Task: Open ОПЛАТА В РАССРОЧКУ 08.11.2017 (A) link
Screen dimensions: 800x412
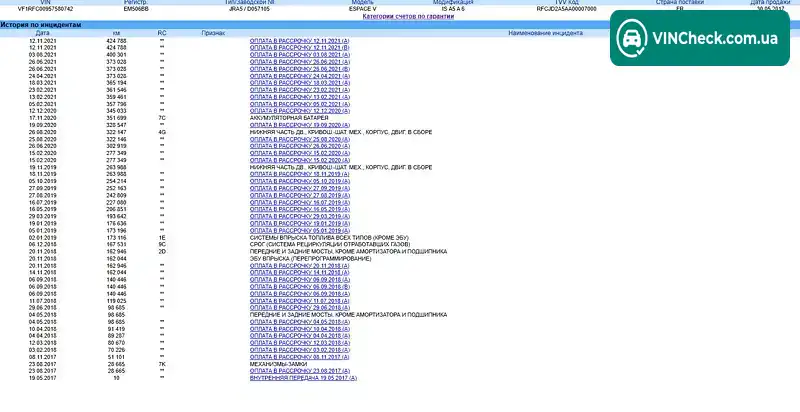Action: pos(299,357)
